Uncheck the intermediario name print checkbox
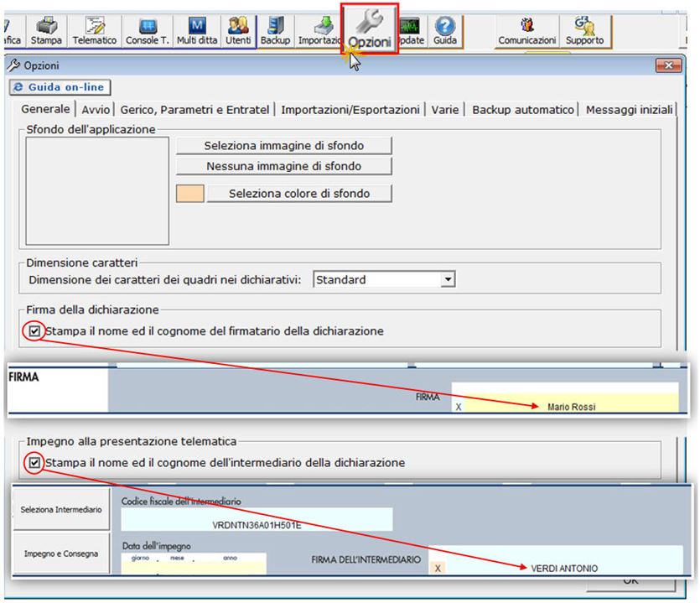Viewport: 700px width, 603px height. 34,462
